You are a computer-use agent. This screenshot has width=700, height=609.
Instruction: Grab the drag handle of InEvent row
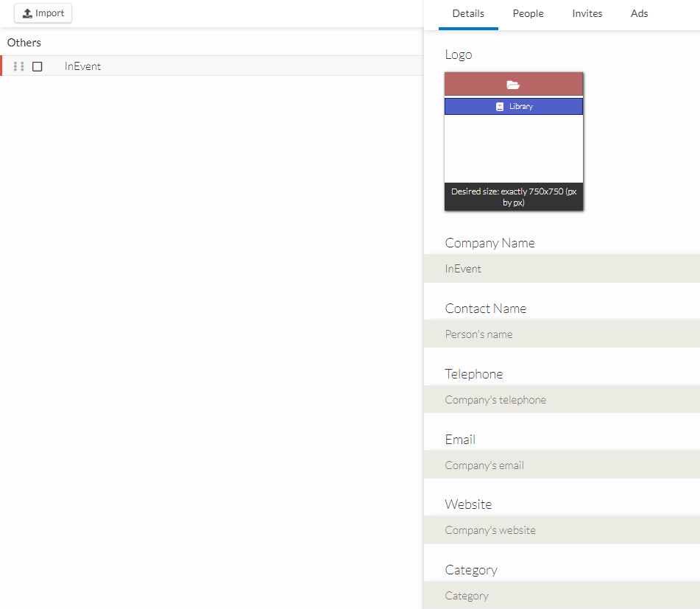click(x=18, y=66)
